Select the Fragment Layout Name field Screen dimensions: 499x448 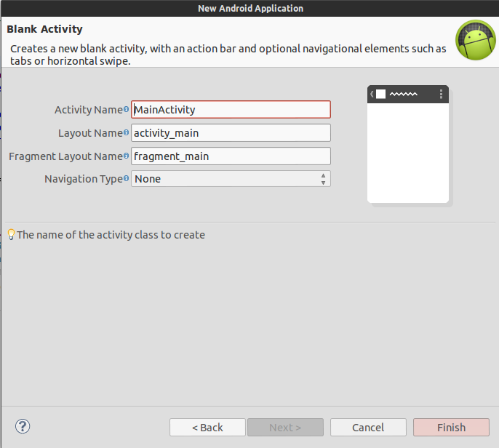pos(231,156)
